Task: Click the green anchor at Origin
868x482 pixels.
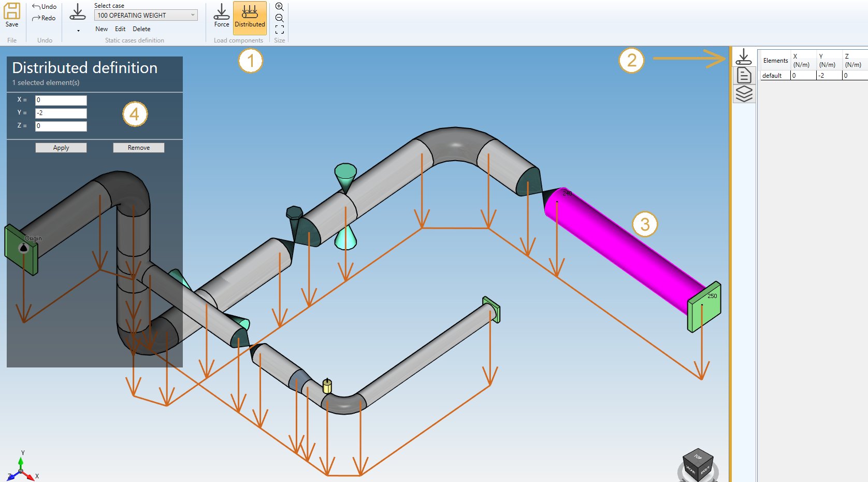Action: 21,250
